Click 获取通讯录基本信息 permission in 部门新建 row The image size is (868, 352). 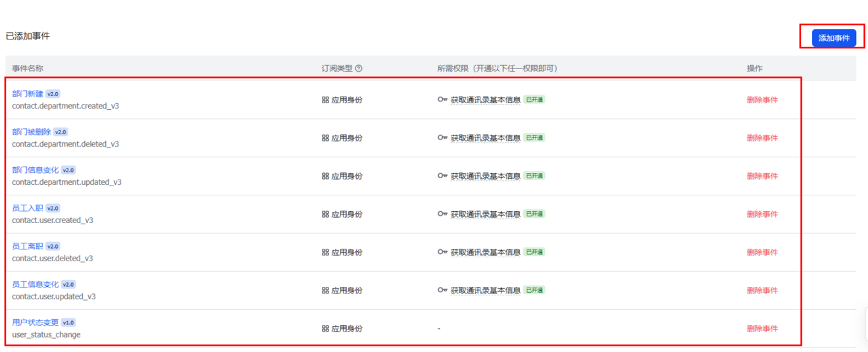click(485, 100)
